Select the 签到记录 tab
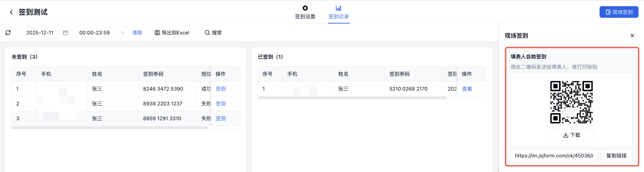The height and width of the screenshot is (172, 644). coord(338,12)
